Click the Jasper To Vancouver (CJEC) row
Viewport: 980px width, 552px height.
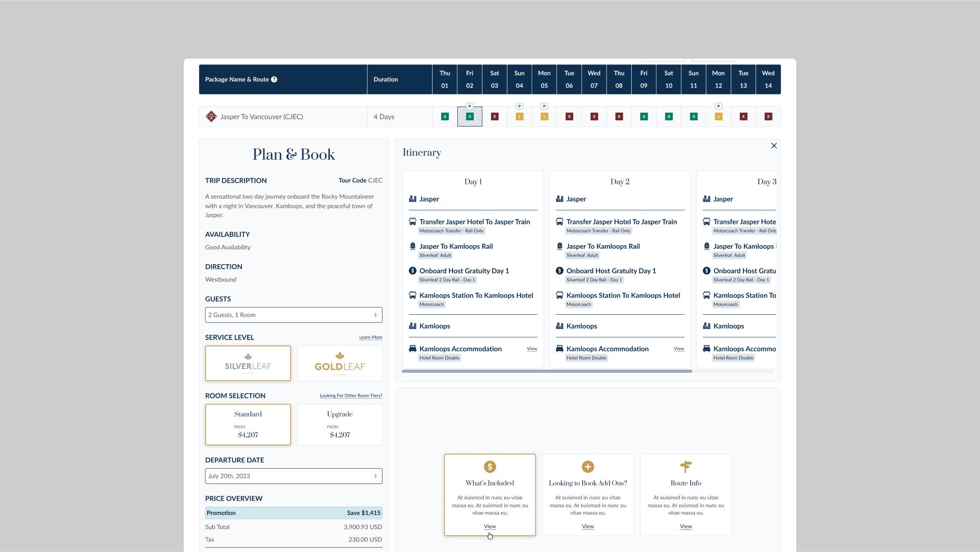coord(490,117)
